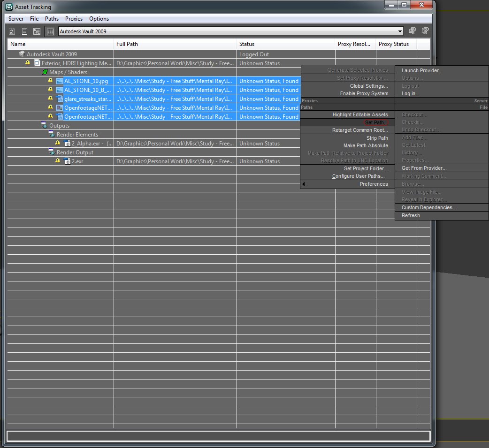489x448 pixels.
Task: Click the image icon of AL_STONE_10.jpg
Action: [x=60, y=81]
